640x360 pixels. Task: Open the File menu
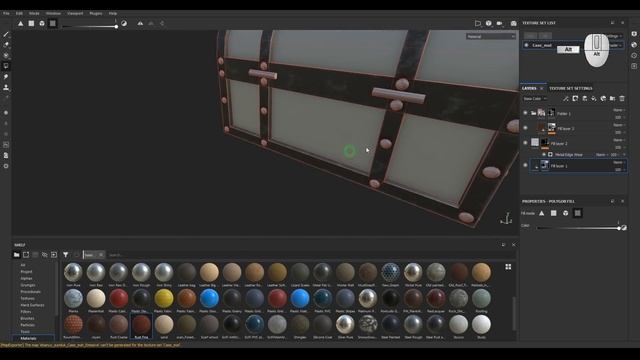pyautogui.click(x=6, y=13)
